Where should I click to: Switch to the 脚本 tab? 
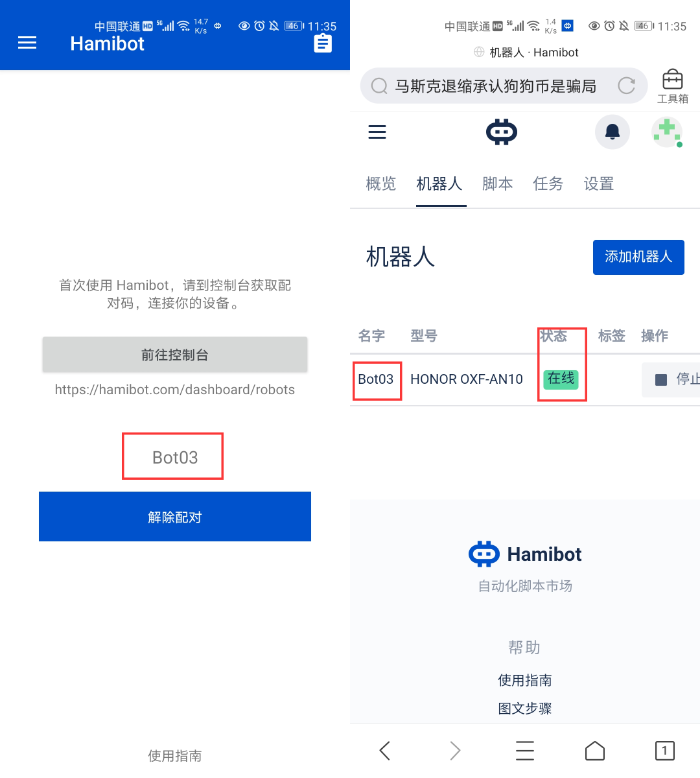tap(498, 184)
